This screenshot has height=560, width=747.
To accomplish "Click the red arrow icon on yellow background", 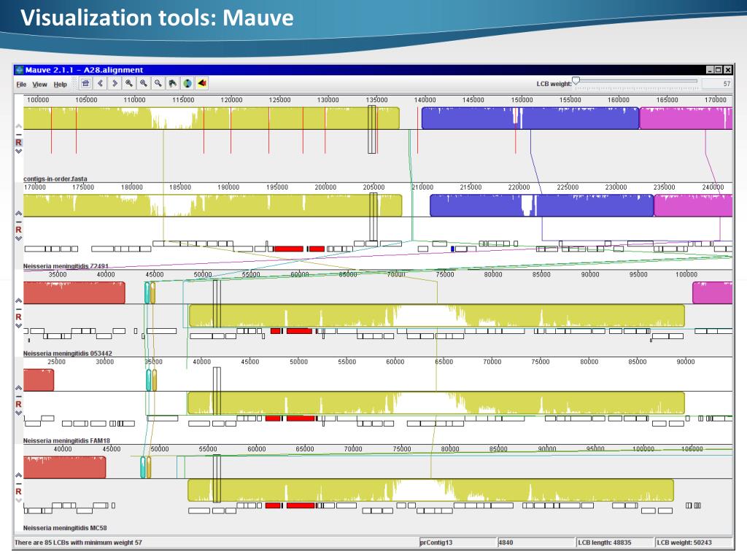I will pyautogui.click(x=202, y=84).
